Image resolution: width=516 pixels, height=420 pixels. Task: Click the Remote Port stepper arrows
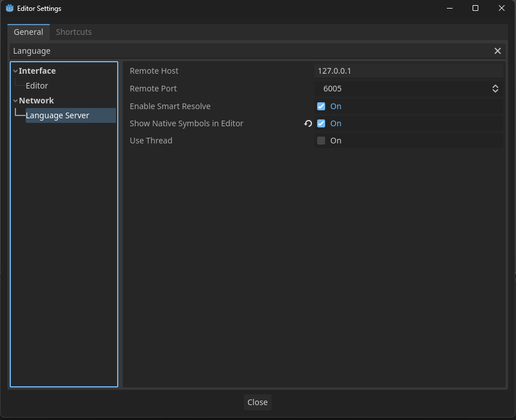click(495, 89)
